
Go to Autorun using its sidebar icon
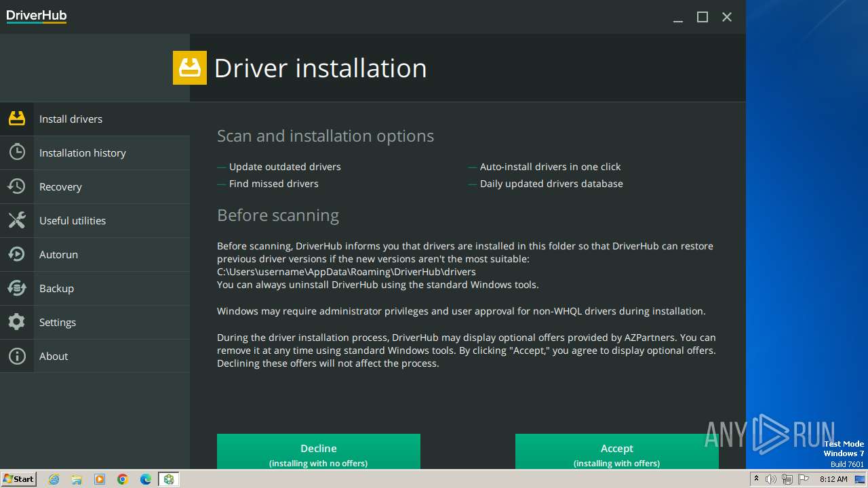17,254
